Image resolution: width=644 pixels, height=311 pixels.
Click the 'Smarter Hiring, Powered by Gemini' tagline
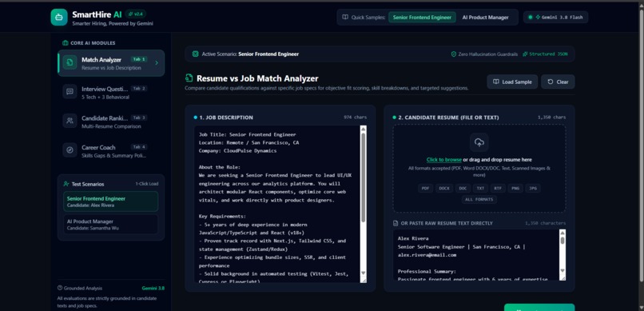coord(113,23)
